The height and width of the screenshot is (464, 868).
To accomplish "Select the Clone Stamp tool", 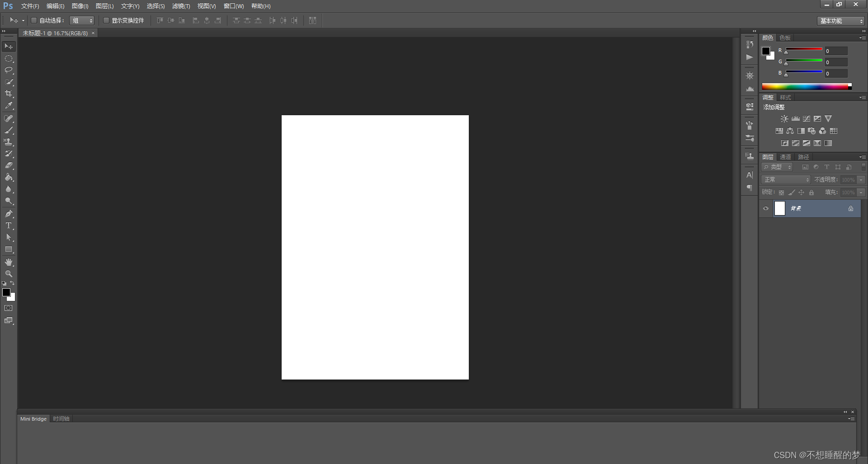I will pos(9,142).
